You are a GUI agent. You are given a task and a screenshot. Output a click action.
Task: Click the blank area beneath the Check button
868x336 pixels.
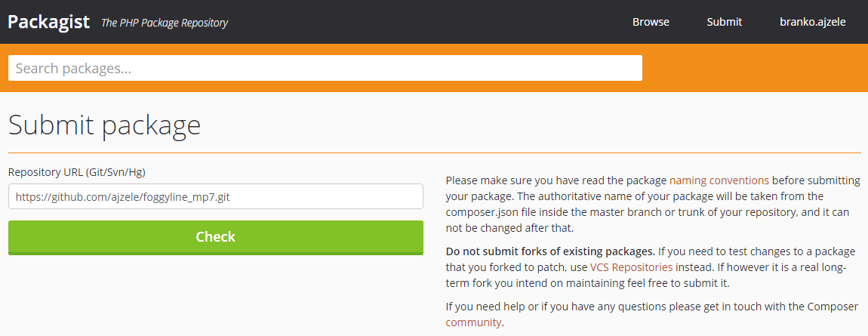pos(216,294)
